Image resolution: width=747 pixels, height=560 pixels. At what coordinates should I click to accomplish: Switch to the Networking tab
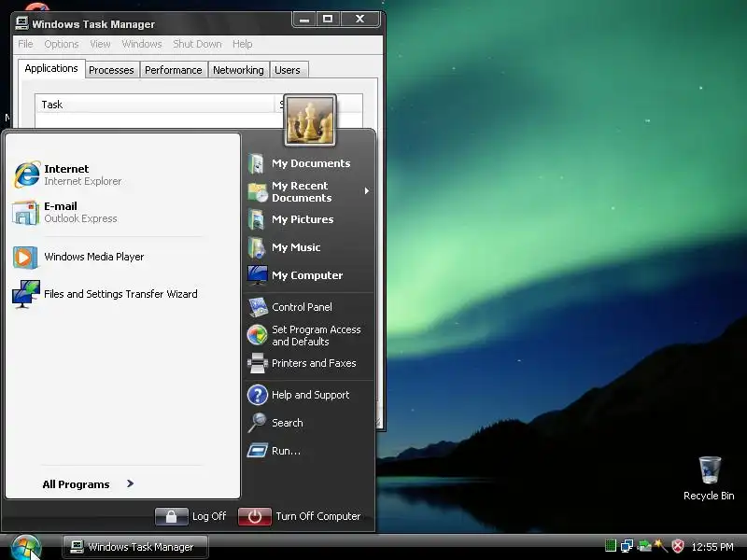238,70
